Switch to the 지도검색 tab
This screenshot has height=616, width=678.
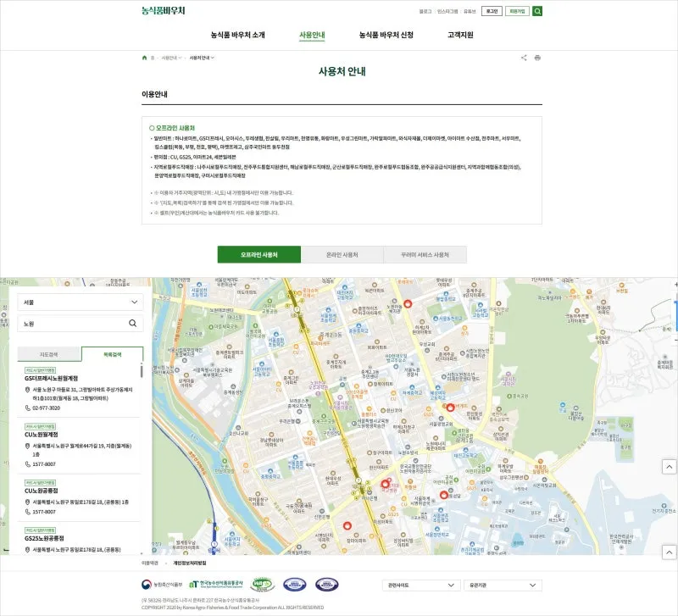point(49,353)
